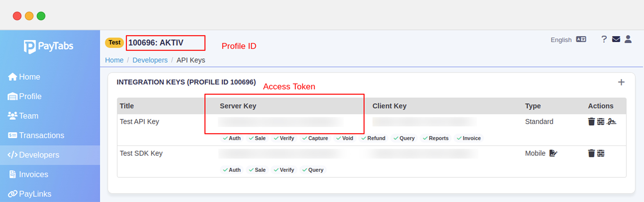Click the PayTabs logo
Image resolution: width=644 pixels, height=202 pixels.
coord(49,46)
